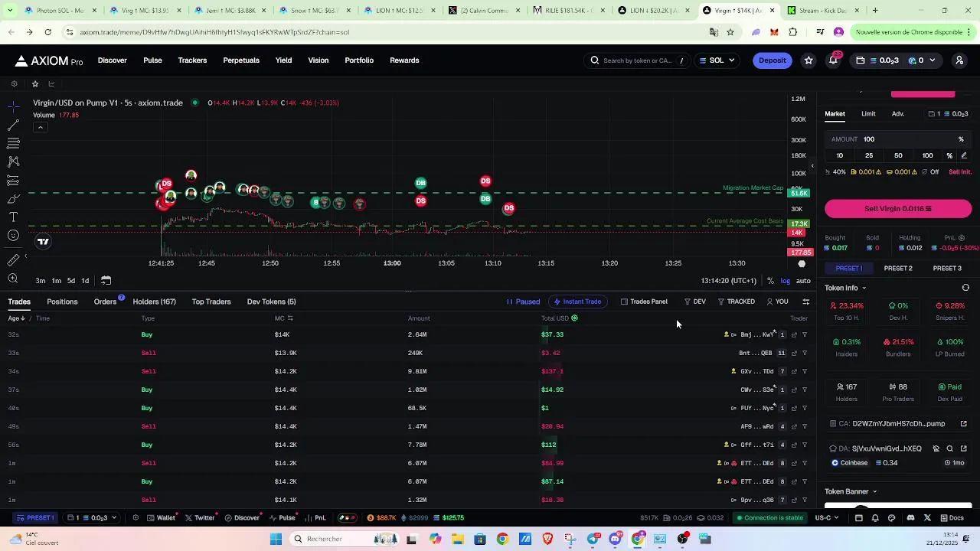This screenshot has width=980, height=551.
Task: Open the watchlist star icon in header
Action: coord(808,60)
